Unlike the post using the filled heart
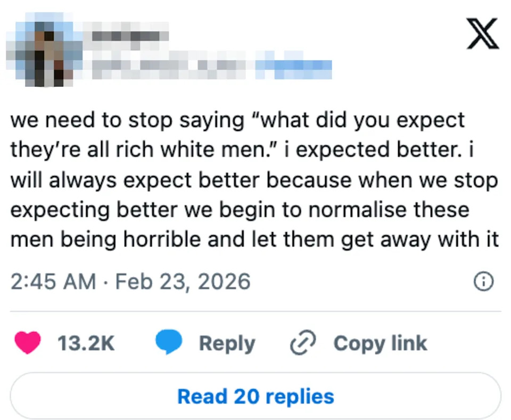This screenshot has width=511, height=420. 28,343
